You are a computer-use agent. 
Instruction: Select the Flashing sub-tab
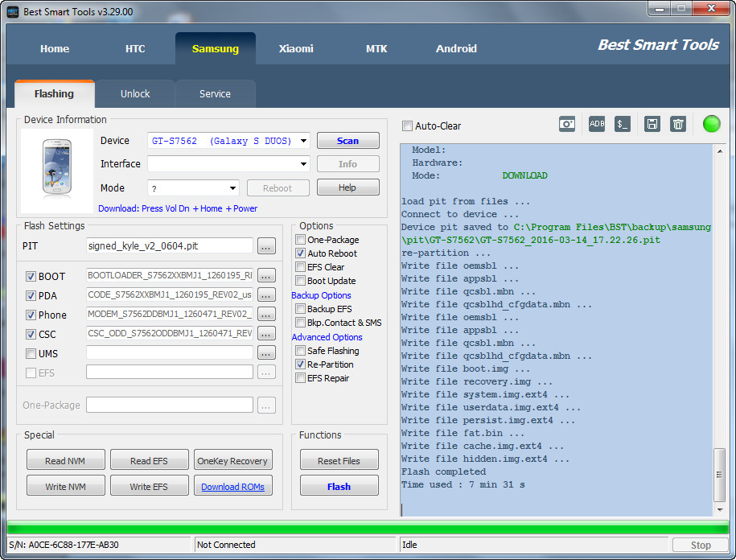(55, 94)
